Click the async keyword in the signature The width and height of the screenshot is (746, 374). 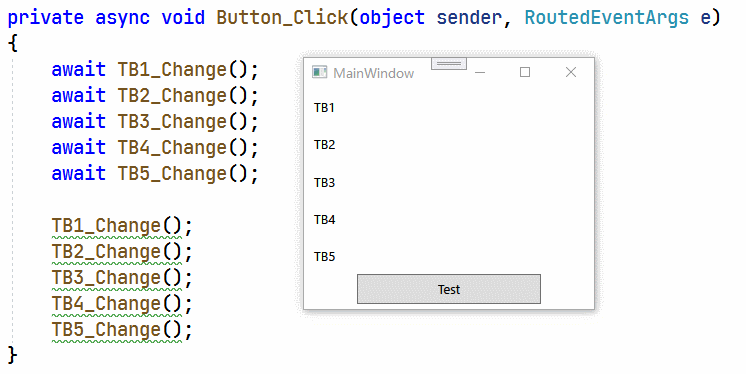(122, 18)
